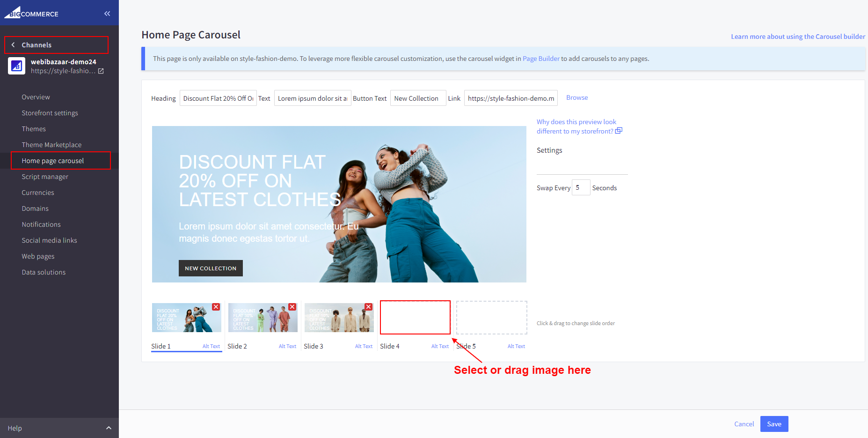Click the webibazaar-demo24 store icon

16,66
